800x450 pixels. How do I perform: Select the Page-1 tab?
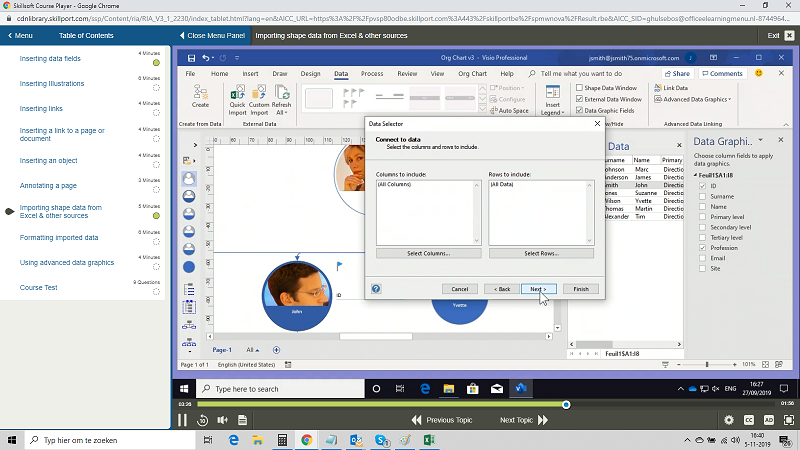(x=222, y=350)
